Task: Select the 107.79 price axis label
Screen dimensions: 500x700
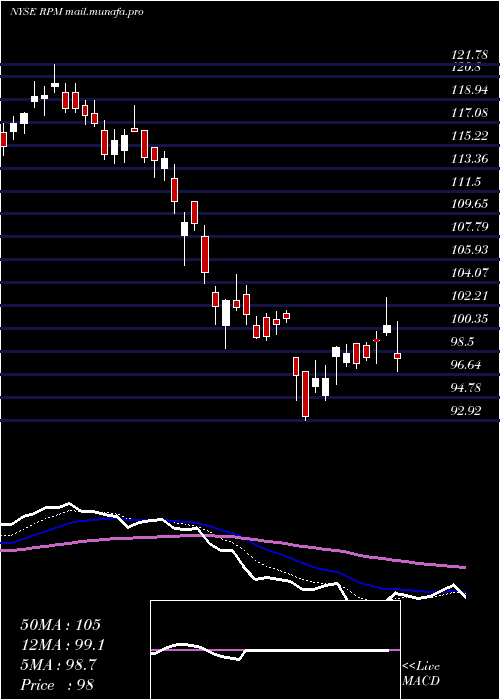Action: coord(470,227)
